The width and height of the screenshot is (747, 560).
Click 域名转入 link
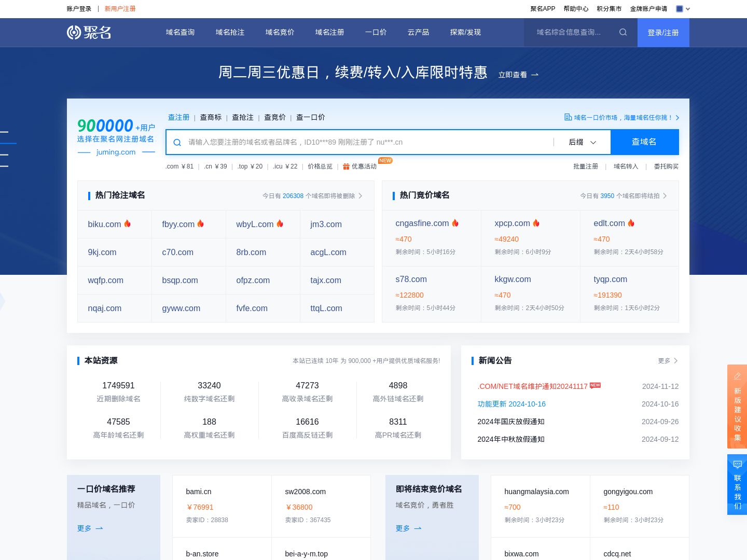pos(626,166)
